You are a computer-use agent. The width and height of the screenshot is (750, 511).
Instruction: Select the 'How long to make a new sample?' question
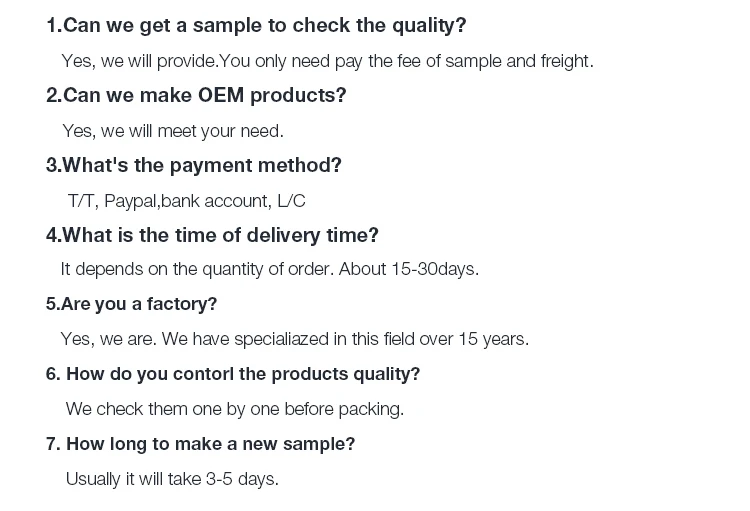(200, 444)
